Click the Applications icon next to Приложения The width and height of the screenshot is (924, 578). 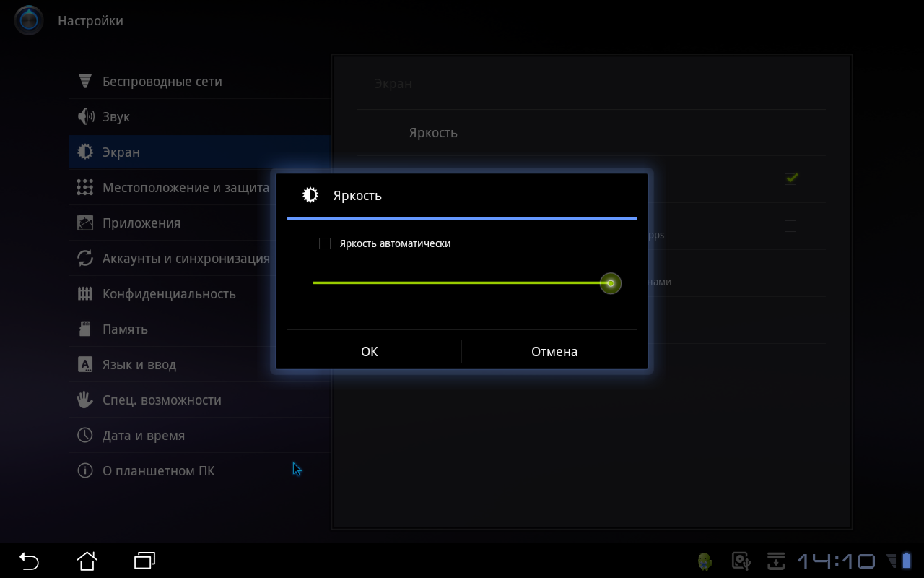(85, 223)
